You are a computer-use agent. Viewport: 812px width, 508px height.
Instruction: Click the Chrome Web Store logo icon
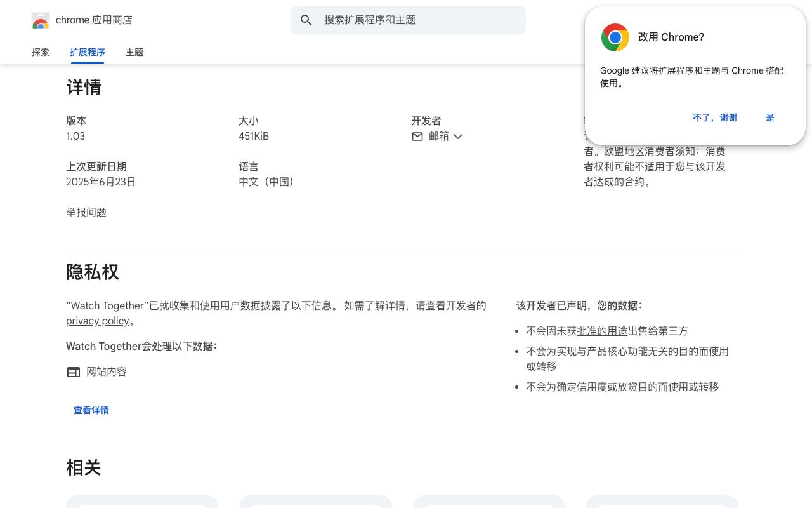(x=41, y=20)
